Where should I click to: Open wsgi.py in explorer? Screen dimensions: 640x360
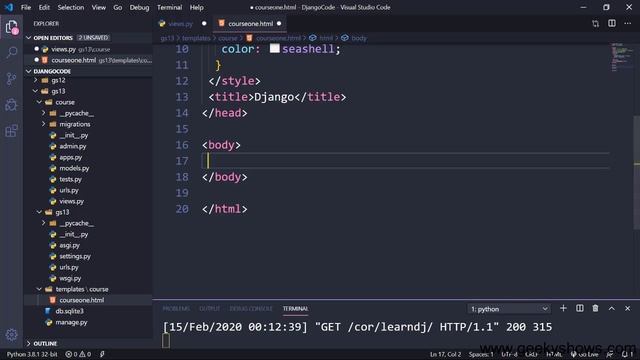pyautogui.click(x=70, y=278)
